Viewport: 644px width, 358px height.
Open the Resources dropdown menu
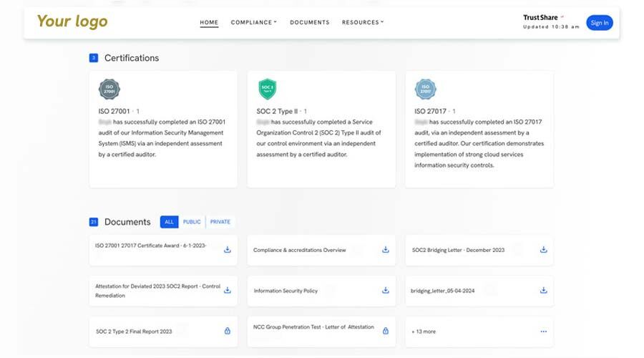pyautogui.click(x=362, y=22)
